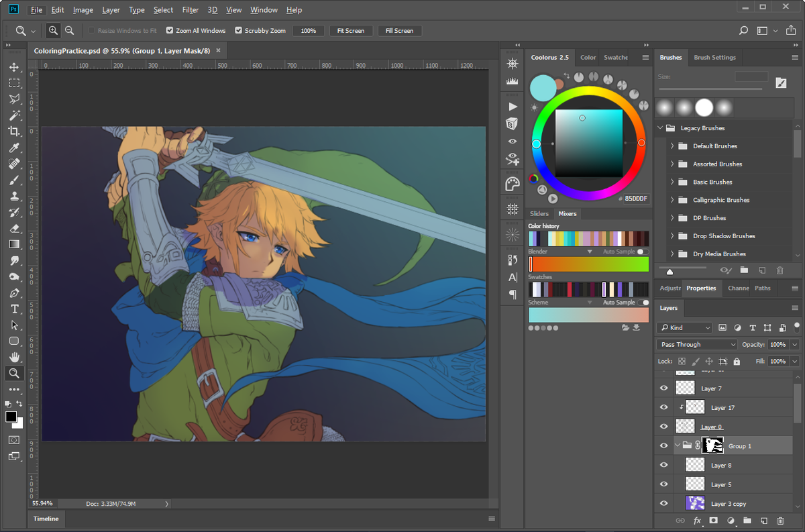Lock all for the selected layer

click(x=737, y=362)
